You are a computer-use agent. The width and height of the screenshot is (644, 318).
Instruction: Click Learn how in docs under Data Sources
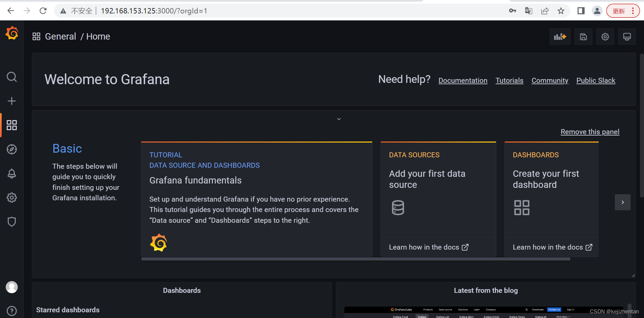[429, 247]
